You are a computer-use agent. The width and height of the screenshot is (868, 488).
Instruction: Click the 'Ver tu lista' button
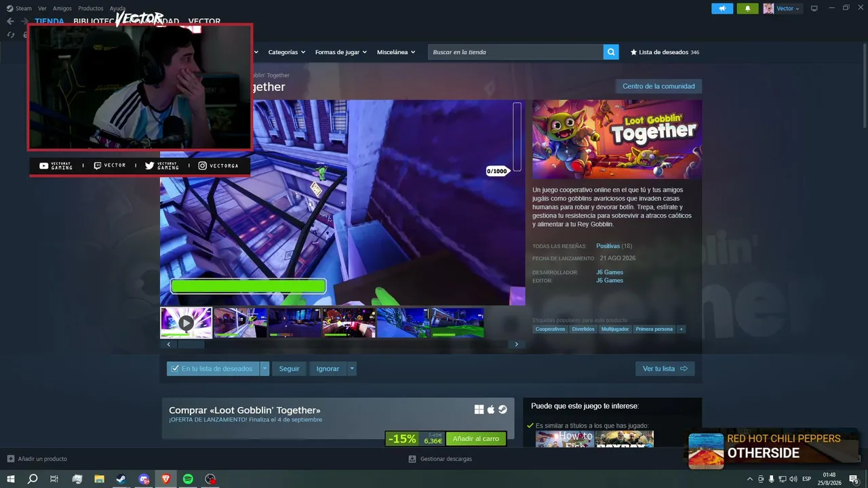click(x=665, y=369)
